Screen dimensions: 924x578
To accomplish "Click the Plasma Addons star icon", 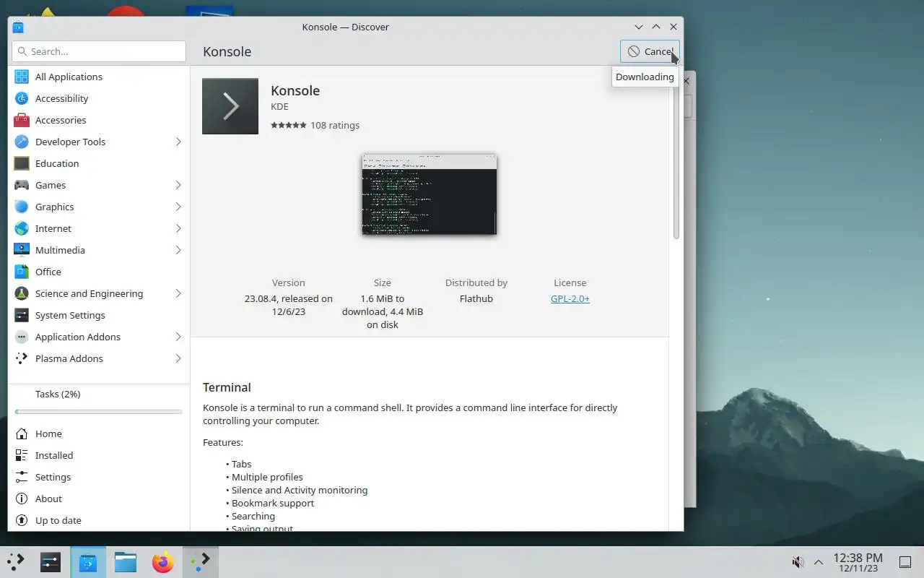I will (22, 358).
